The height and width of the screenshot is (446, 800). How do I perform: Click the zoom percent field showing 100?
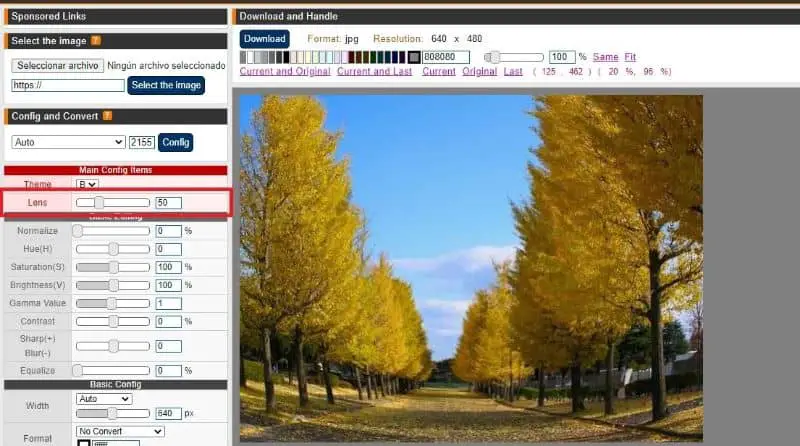tap(562, 57)
